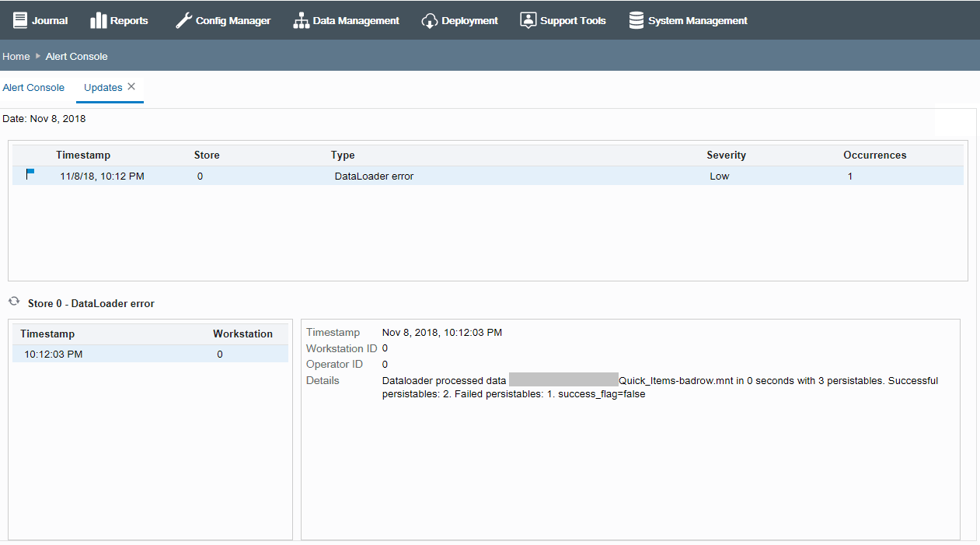This screenshot has height=545, width=980.
Task: Open the Deployment cloud icon
Action: pos(430,21)
